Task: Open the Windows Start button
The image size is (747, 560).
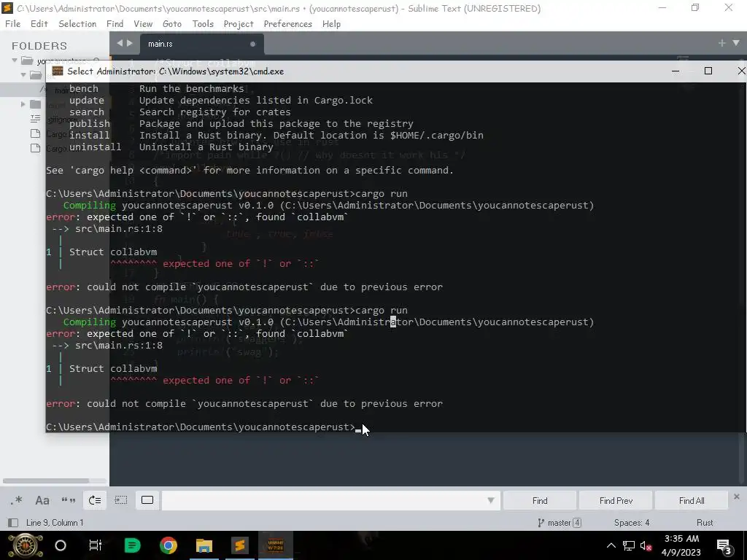Action: tap(26, 545)
